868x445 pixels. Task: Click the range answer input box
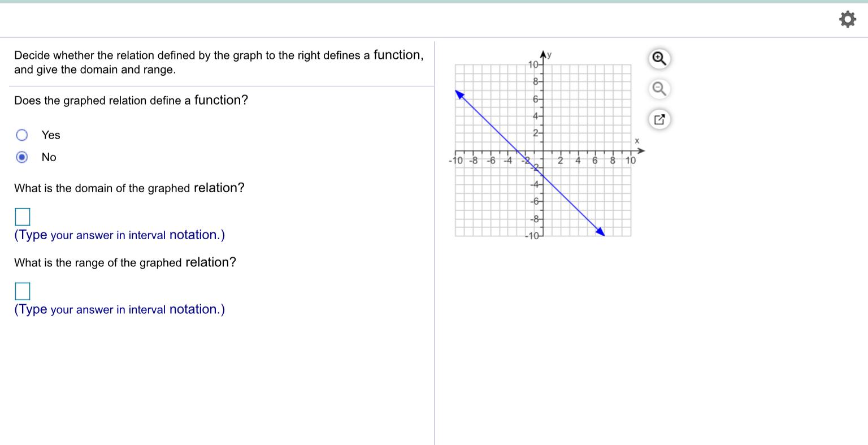(22, 291)
